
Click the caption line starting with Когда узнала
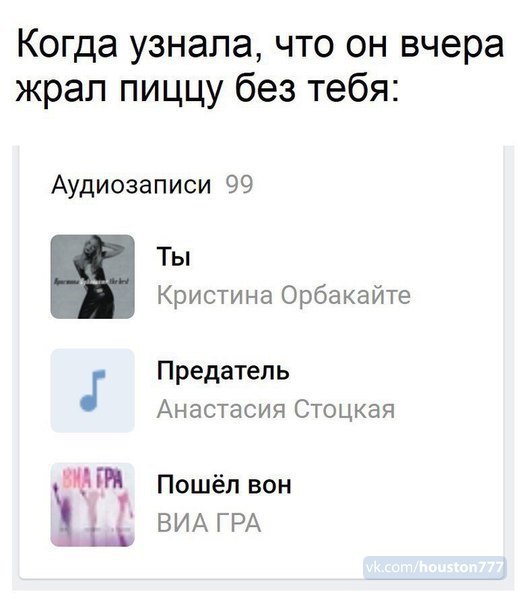(x=260, y=44)
